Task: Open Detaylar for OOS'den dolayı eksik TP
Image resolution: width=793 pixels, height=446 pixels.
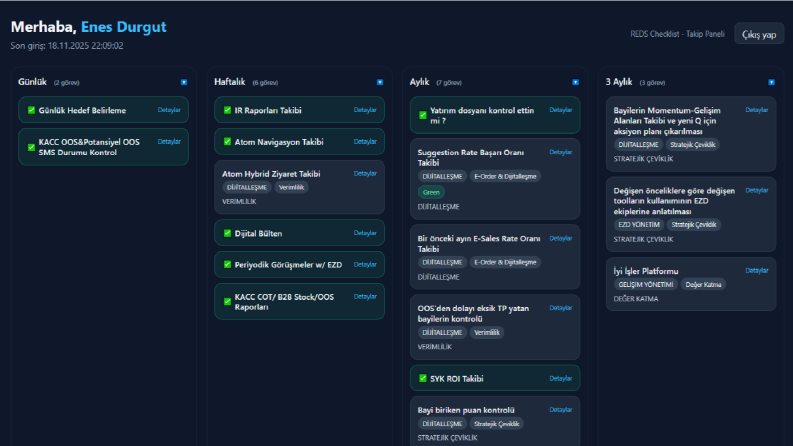Action: pos(560,308)
